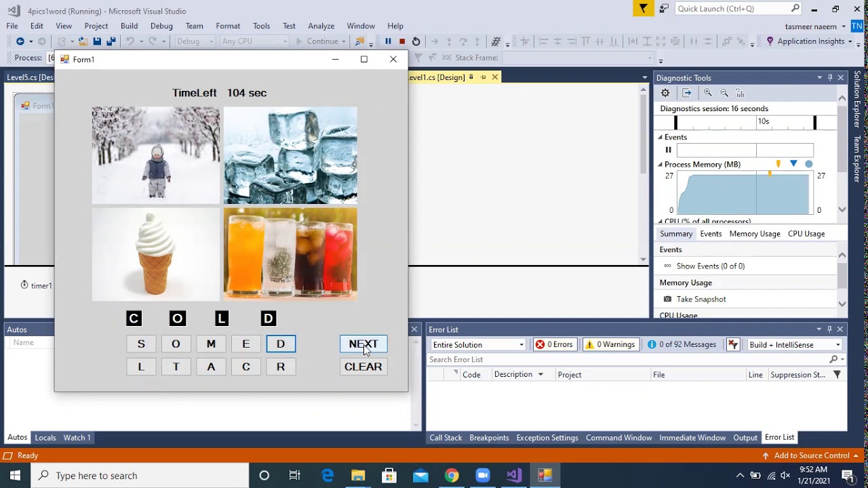
Task: Click the ice cubes picture in Form1
Action: pos(290,155)
